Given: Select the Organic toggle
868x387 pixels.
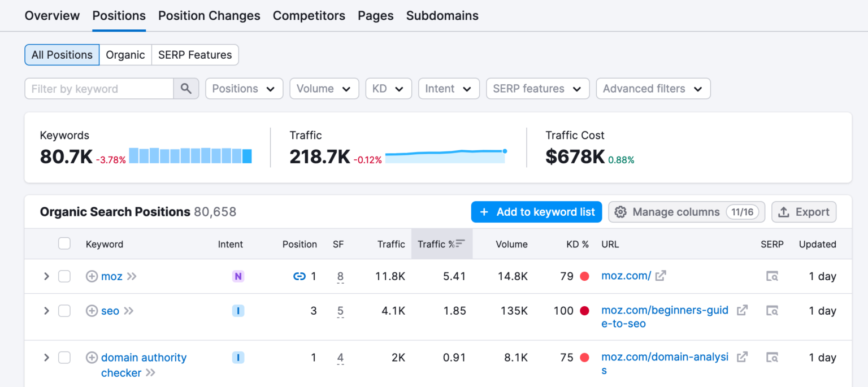Looking at the screenshot, I should pyautogui.click(x=125, y=55).
